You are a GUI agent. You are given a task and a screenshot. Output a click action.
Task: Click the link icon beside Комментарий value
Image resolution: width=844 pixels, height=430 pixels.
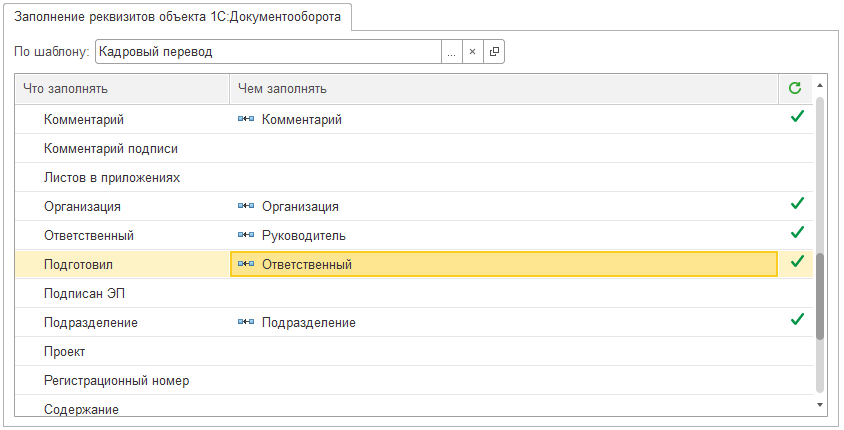click(x=245, y=120)
